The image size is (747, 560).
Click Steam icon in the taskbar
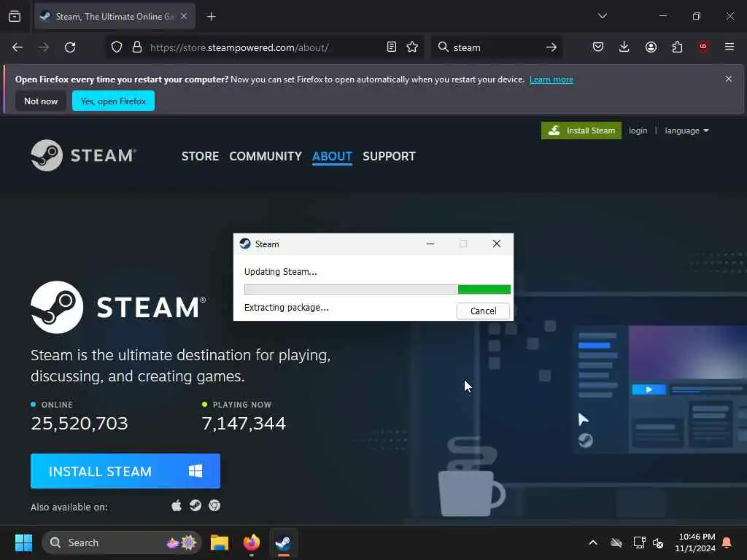(x=284, y=542)
